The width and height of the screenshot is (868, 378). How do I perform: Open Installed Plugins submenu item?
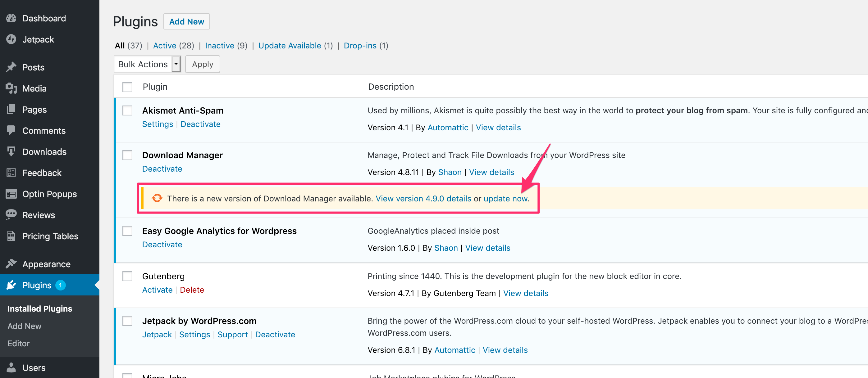[40, 308]
